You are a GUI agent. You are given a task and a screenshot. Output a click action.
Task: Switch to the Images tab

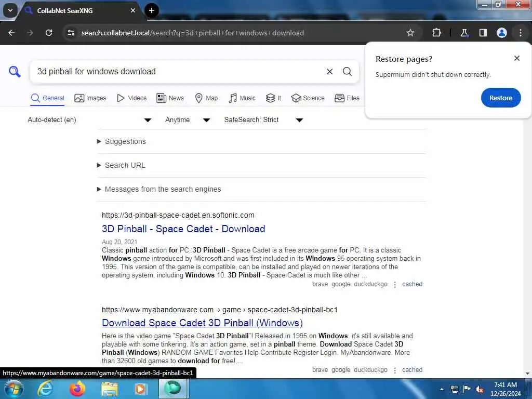(x=90, y=98)
